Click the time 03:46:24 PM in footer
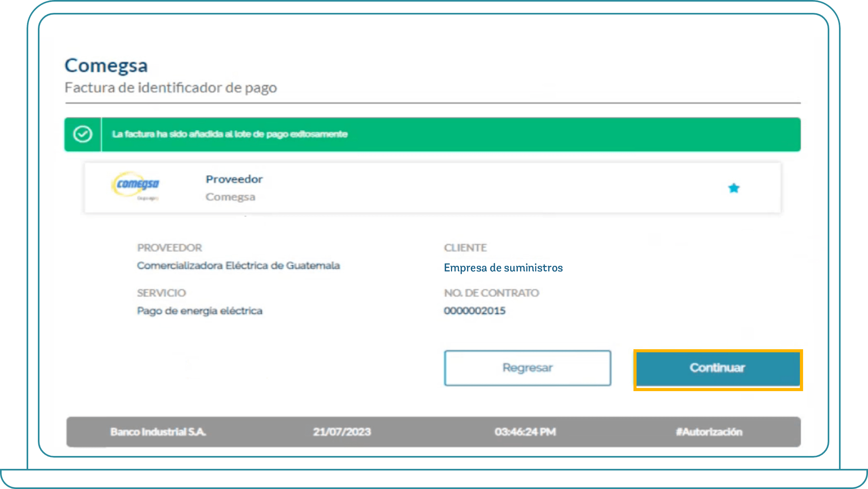 pyautogui.click(x=525, y=432)
